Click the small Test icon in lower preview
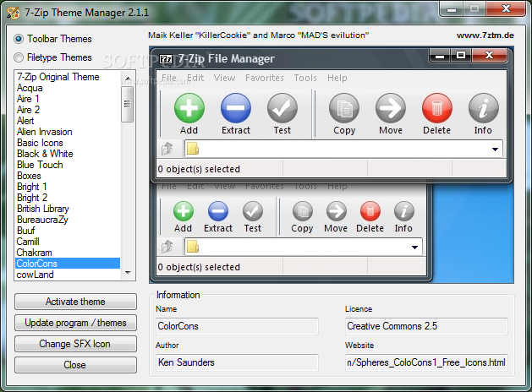The image size is (532, 392). (253, 211)
